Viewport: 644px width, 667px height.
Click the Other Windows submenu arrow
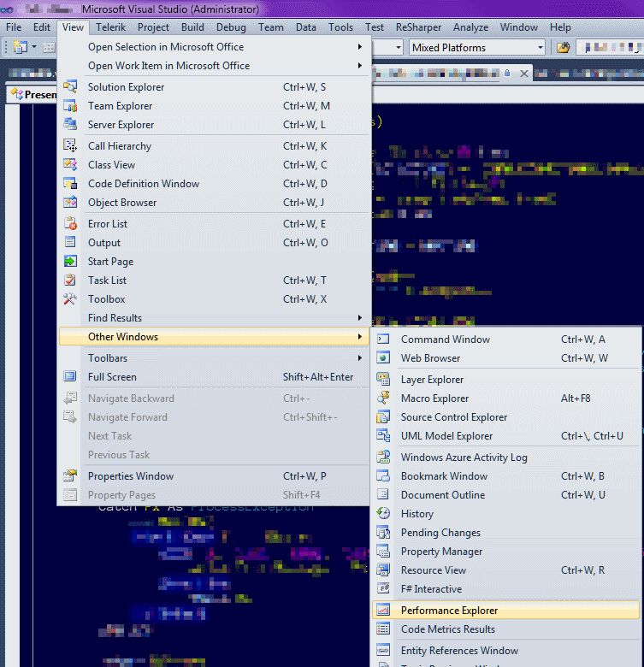point(360,336)
